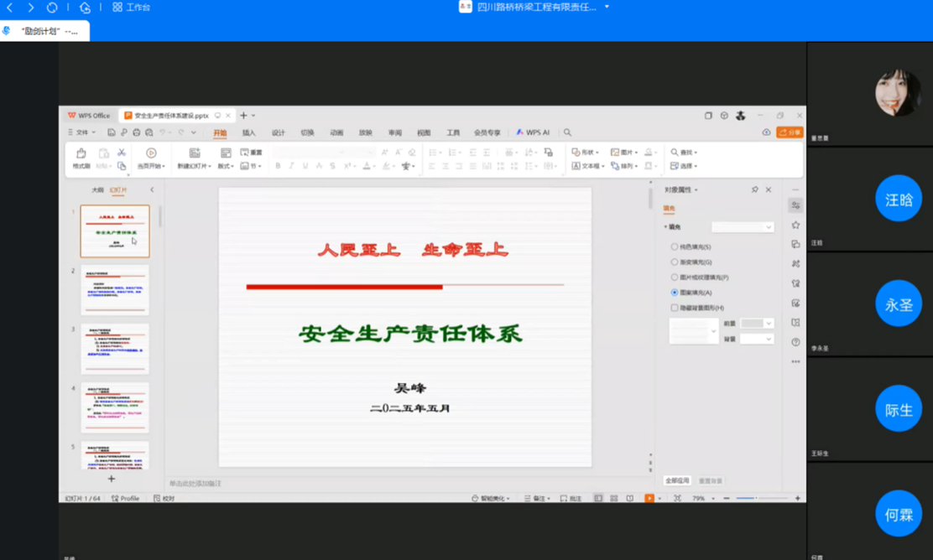Click the 新建幻灯片 new slide icon
This screenshot has height=560, width=933.
pyautogui.click(x=194, y=153)
